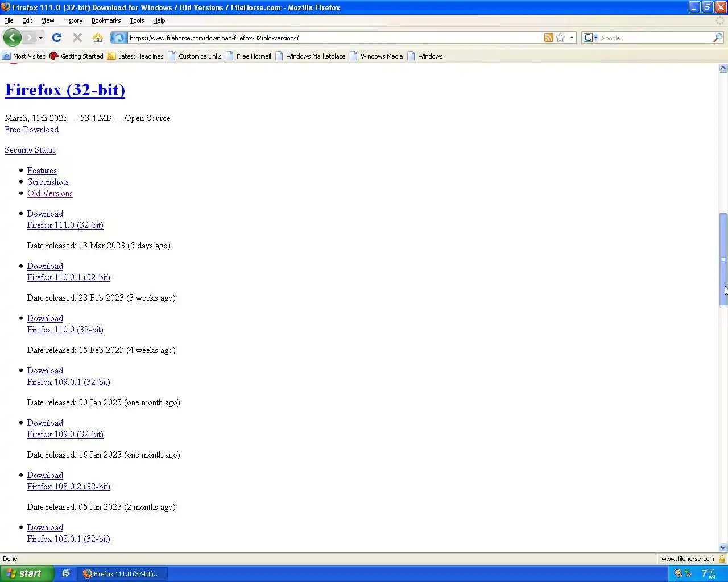Screen dimensions: 728x582
Task: Click the Security Status link
Action: point(30,150)
